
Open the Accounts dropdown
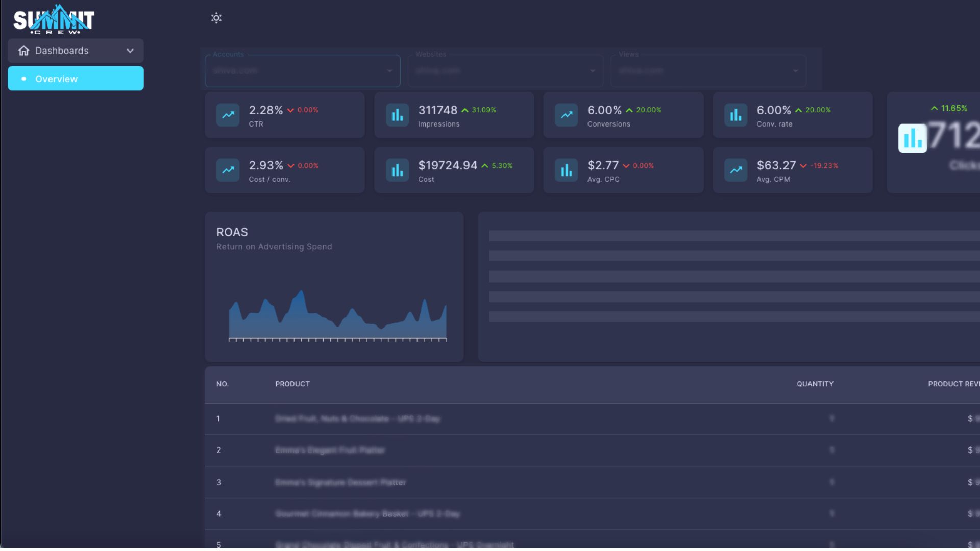(x=303, y=71)
